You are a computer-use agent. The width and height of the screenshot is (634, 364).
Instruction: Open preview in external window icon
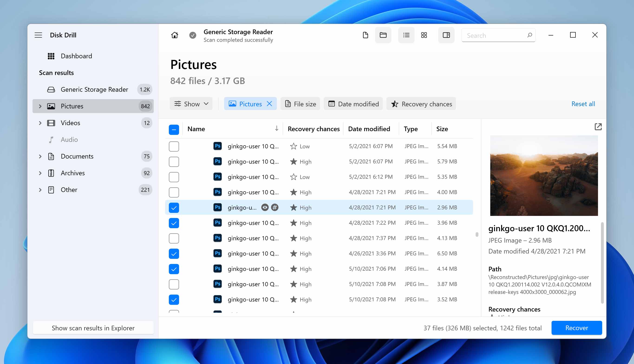click(598, 127)
